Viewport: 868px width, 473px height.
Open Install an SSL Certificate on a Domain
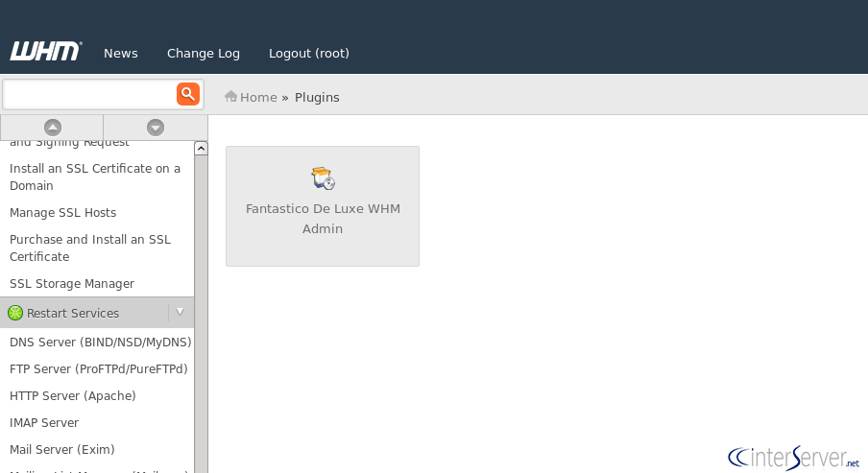coord(95,177)
